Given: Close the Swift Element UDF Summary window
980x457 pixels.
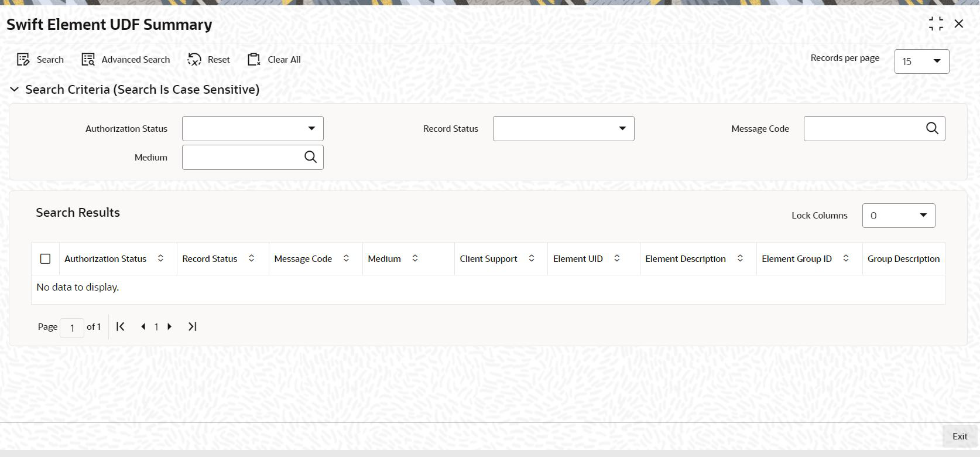Looking at the screenshot, I should pos(959,24).
